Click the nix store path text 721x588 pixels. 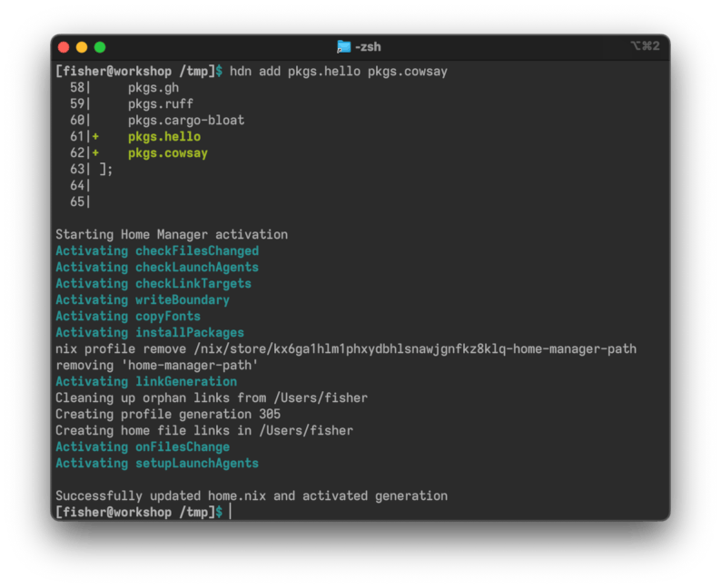[x=415, y=349]
